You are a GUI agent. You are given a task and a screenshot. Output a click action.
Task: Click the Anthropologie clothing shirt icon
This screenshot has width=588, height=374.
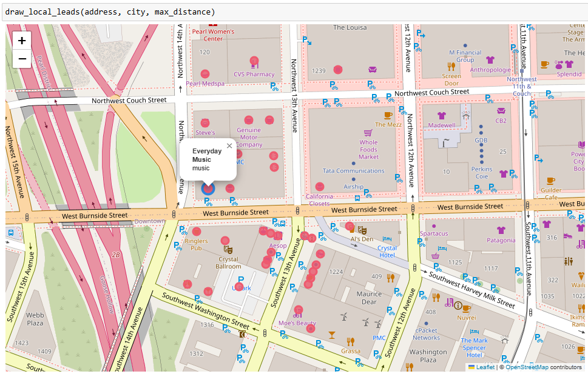point(490,60)
